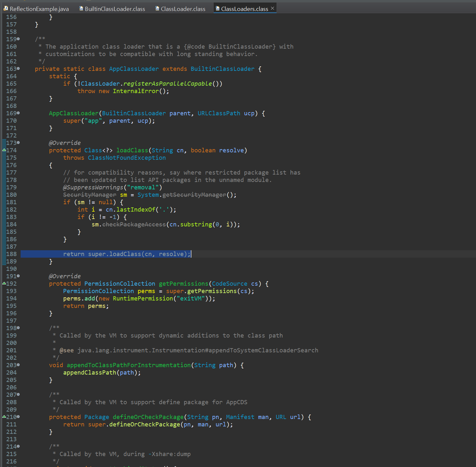Click line number 188 in the gutter
476x467 pixels.
[11, 254]
